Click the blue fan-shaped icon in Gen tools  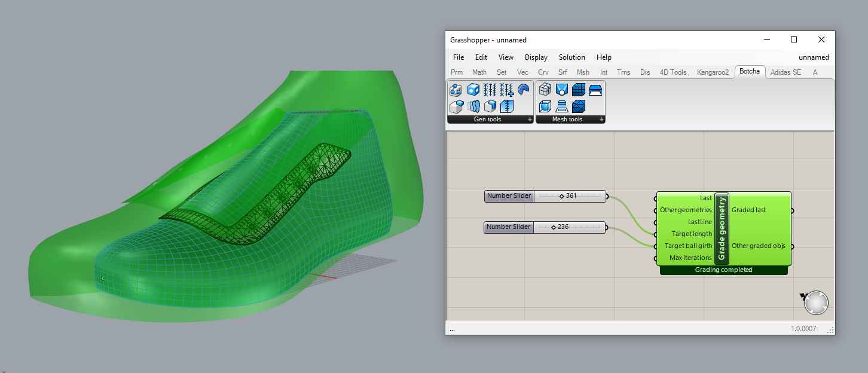[524, 90]
